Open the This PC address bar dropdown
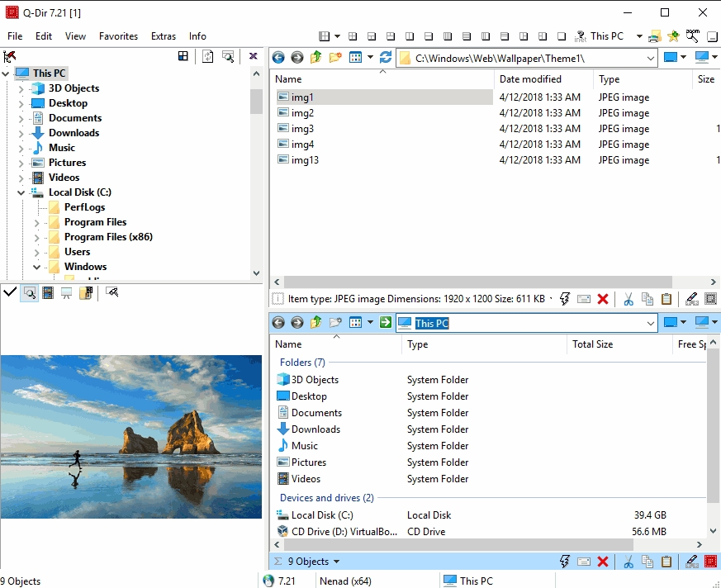 [650, 323]
